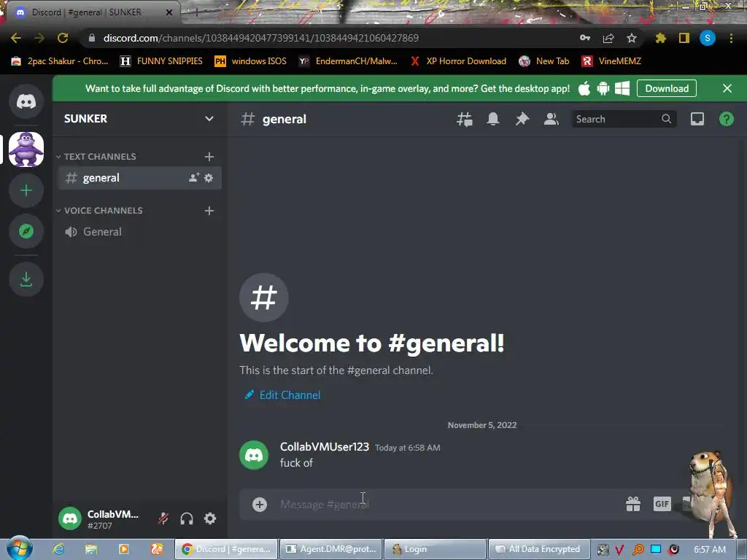Viewport: 747px width, 560px height.
Task: Open the GIF picker button
Action: (x=662, y=504)
